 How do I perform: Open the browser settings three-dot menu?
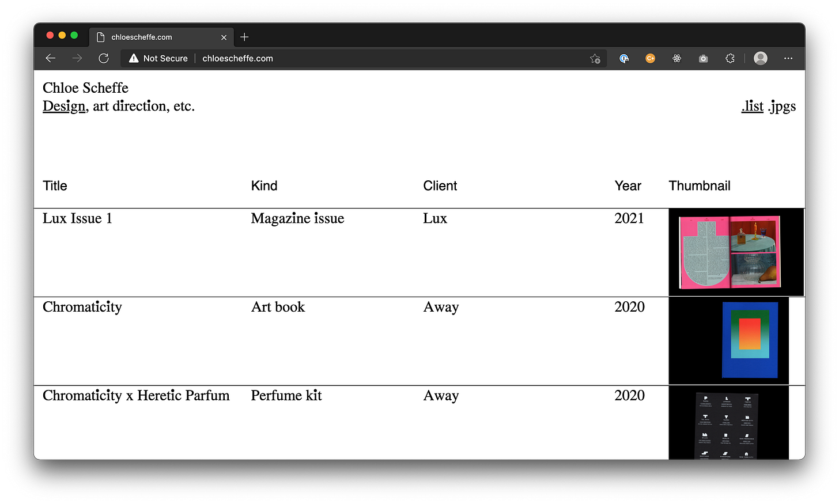pos(788,58)
